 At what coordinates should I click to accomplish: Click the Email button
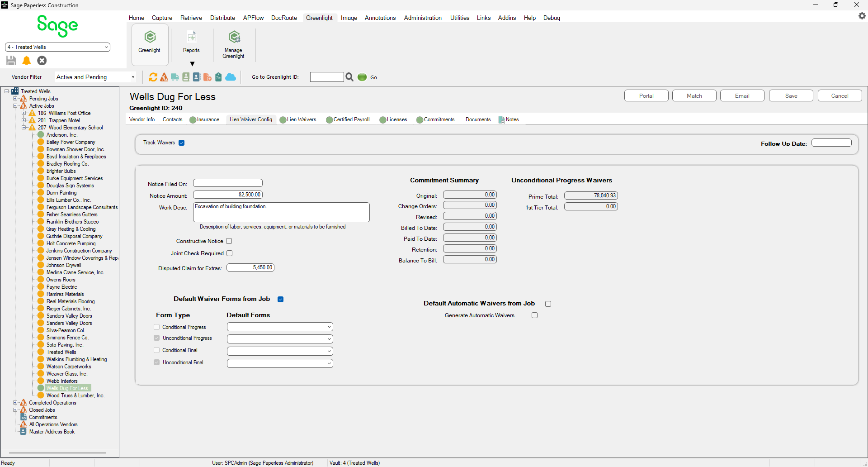742,96
